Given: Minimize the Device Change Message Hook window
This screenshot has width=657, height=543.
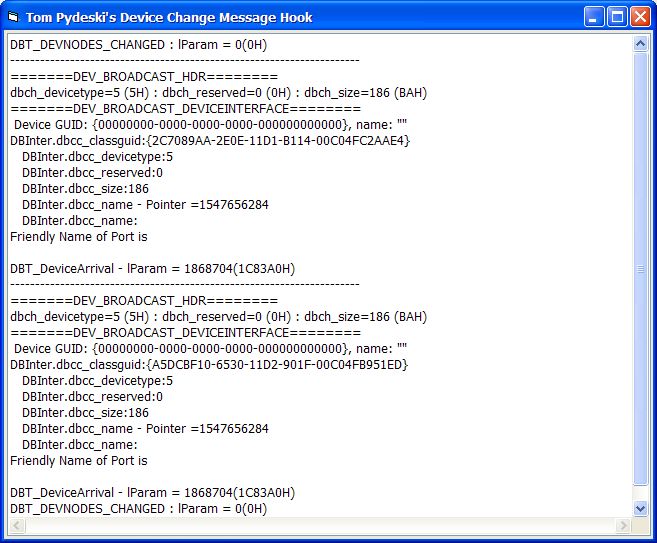Looking at the screenshot, I should 595,17.
